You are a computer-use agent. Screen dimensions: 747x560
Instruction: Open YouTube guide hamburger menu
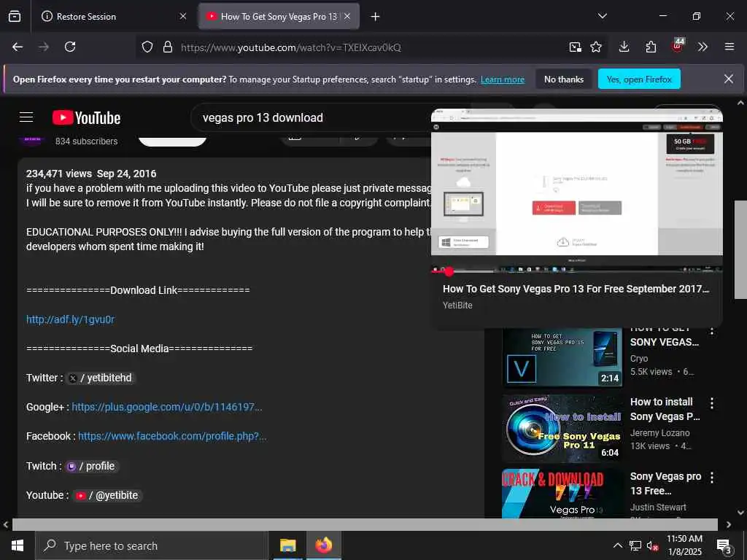pos(26,117)
